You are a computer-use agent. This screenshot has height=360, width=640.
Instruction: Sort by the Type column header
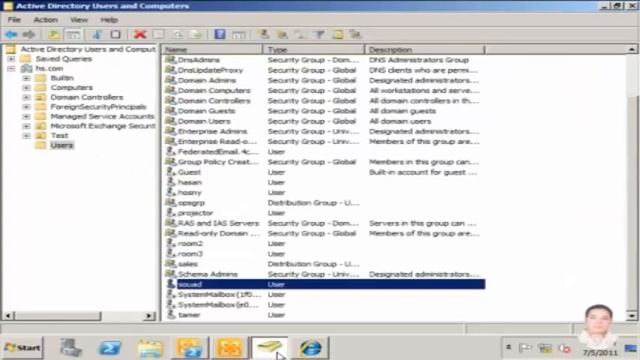[314, 49]
